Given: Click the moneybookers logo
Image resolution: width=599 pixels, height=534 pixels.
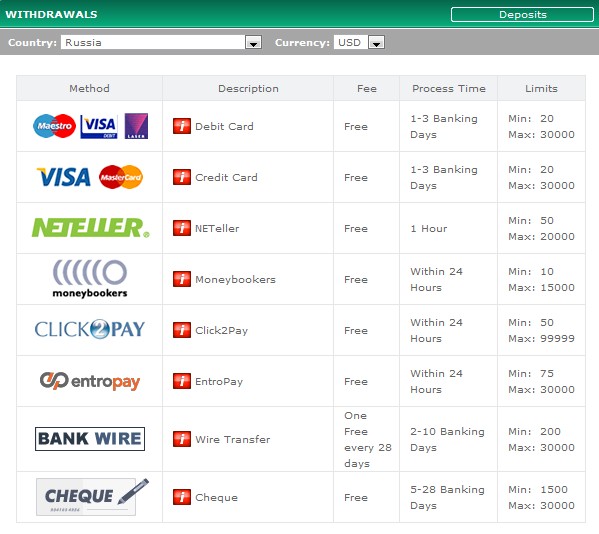Looking at the screenshot, I should 90,278.
